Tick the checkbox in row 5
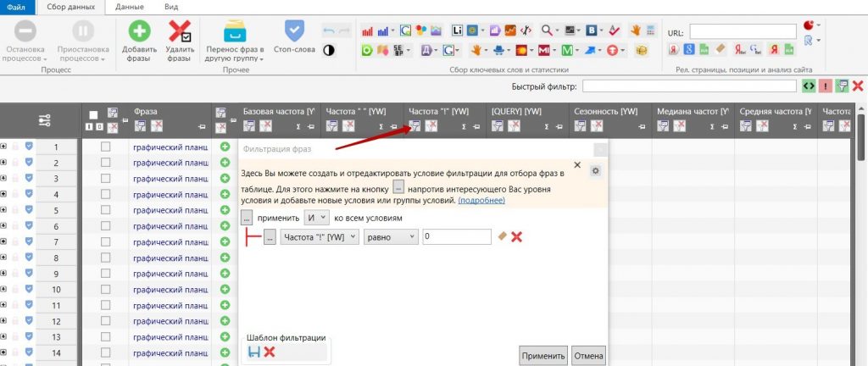868x366 pixels. (x=106, y=210)
